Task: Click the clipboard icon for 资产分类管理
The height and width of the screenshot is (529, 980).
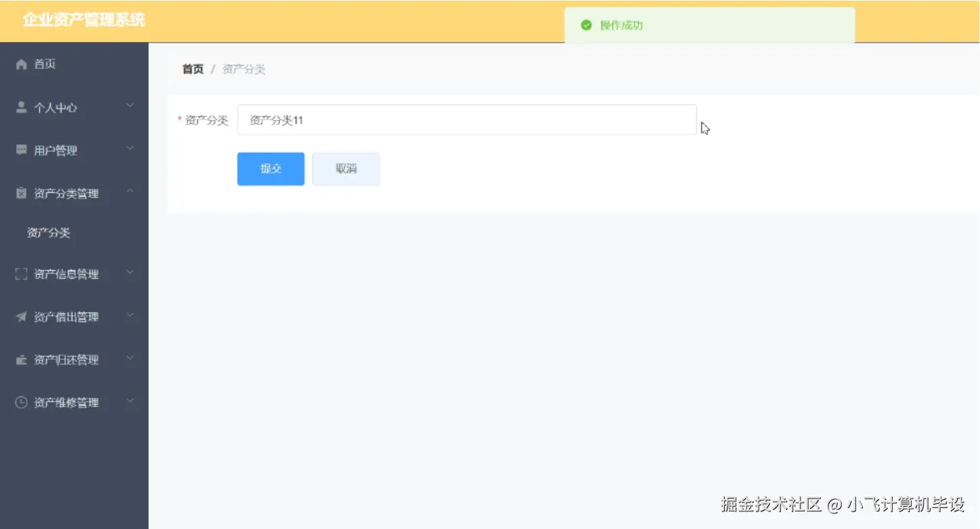Action: click(x=21, y=193)
